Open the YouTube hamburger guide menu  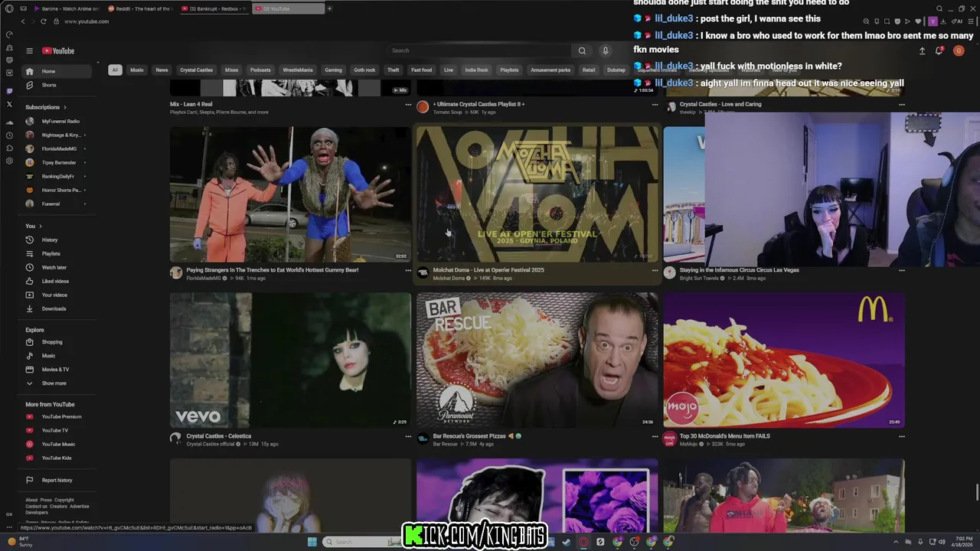coord(29,51)
